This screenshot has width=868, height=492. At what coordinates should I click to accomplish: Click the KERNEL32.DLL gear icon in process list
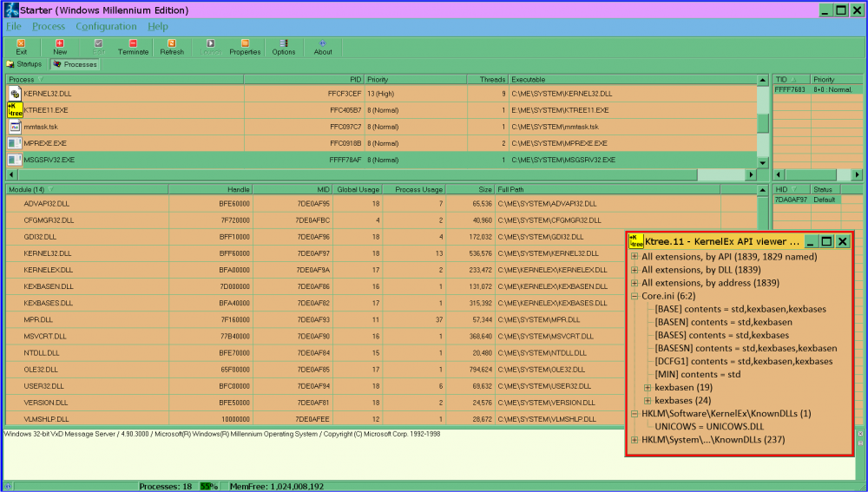(x=15, y=93)
